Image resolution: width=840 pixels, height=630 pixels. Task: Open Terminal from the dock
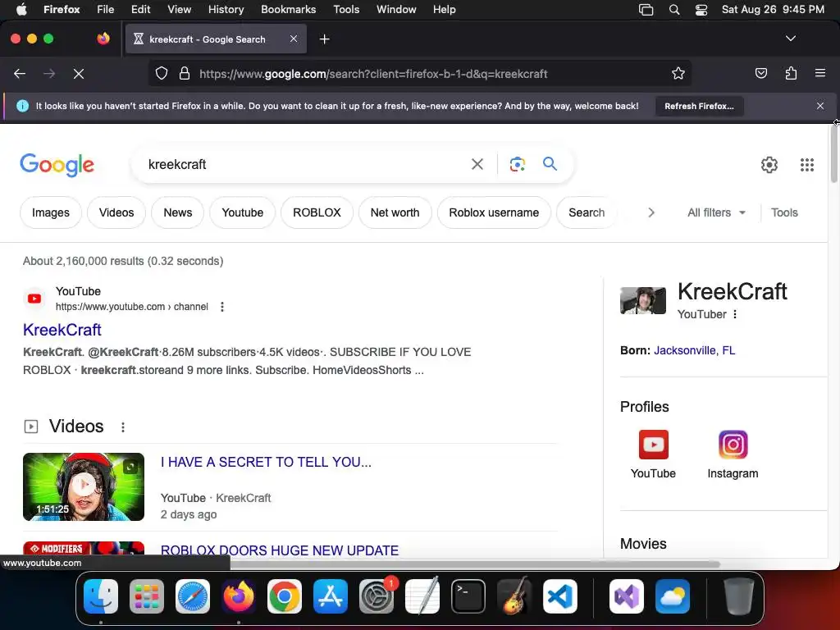[468, 596]
